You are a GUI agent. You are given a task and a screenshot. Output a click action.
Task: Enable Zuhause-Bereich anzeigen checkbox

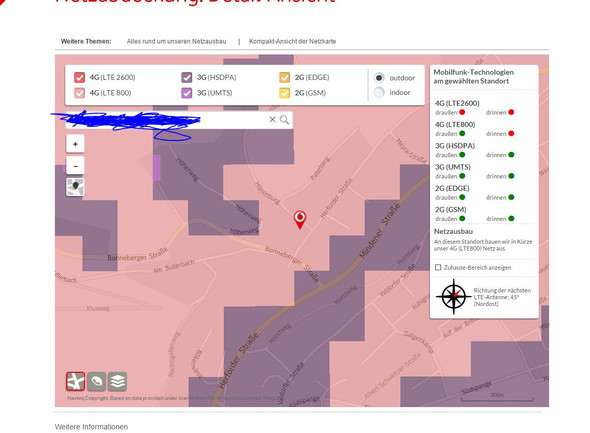click(438, 267)
